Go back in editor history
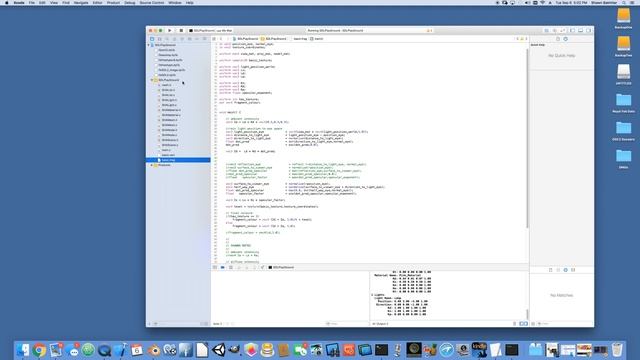The height and width of the screenshot is (360, 640). [221, 39]
